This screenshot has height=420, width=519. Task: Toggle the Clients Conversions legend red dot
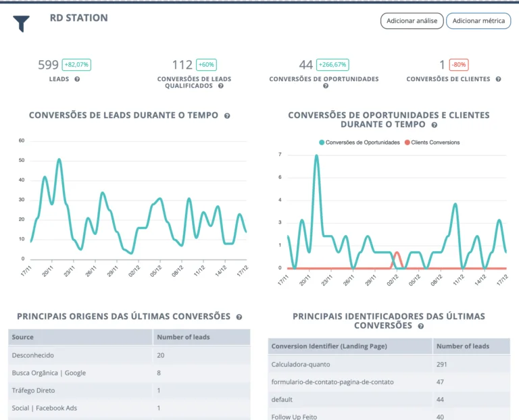pos(407,142)
